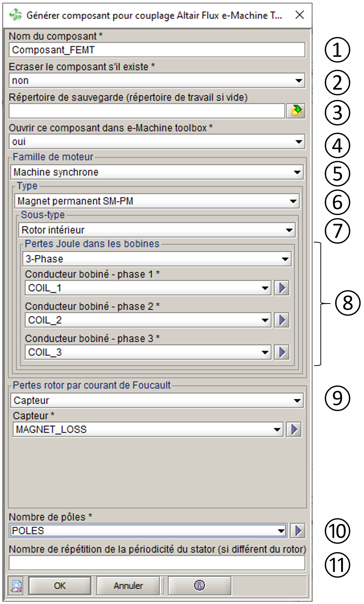The height and width of the screenshot is (604, 364).
Task: Expand the 'Machine synchrone' motor family dropdown
Action: (297, 172)
